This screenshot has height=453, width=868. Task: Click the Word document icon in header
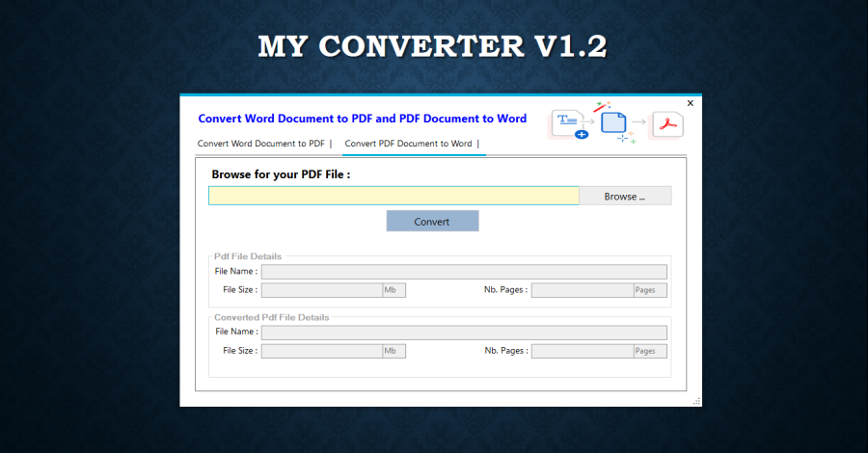569,124
